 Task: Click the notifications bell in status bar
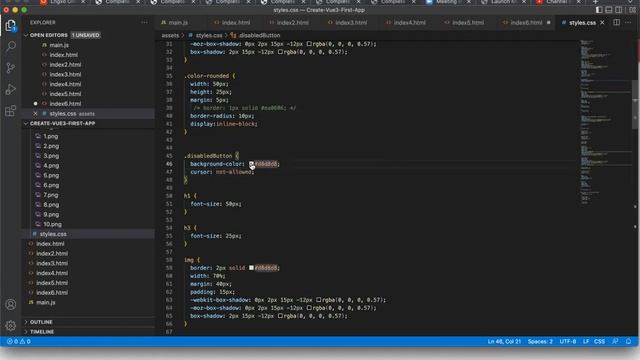coord(629,341)
